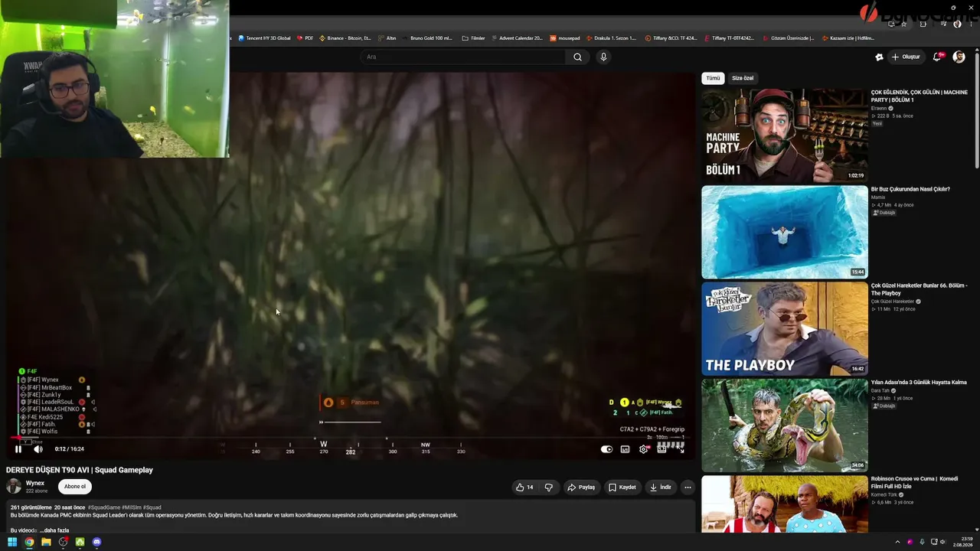This screenshot has height=551, width=980.
Task: Open Wynex channel avatar
Action: [x=14, y=487]
